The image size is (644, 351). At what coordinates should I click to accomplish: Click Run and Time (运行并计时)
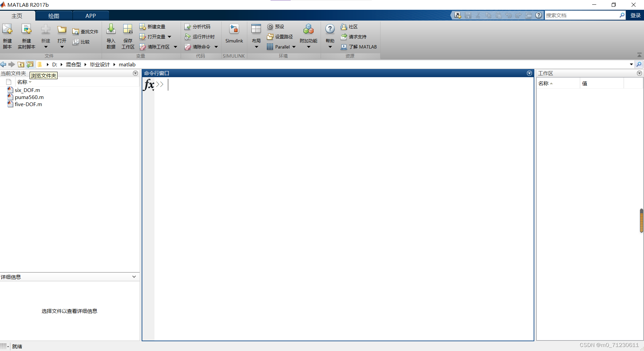[x=200, y=37]
